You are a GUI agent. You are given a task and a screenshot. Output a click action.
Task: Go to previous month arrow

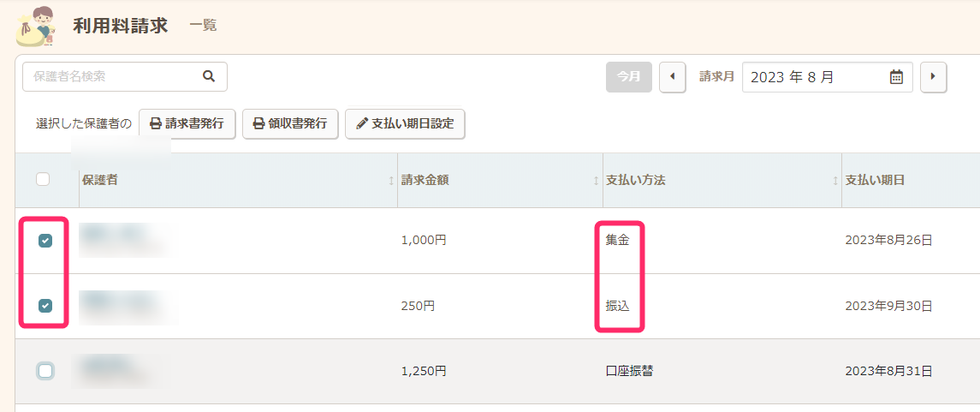tap(672, 77)
